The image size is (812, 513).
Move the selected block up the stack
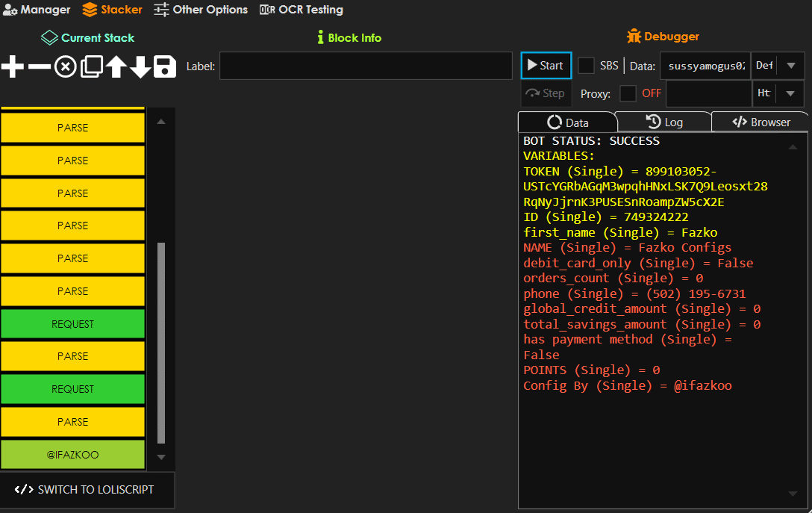coord(116,66)
